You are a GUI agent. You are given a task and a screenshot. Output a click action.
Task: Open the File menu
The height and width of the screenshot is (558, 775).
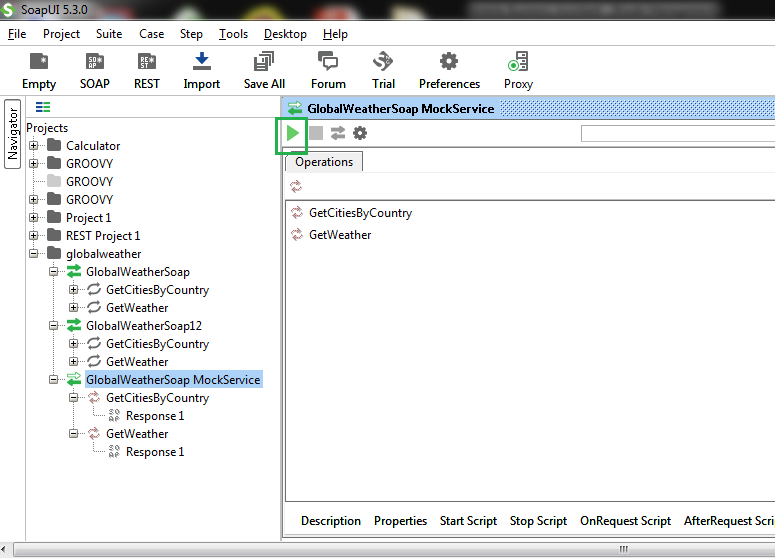coord(17,34)
